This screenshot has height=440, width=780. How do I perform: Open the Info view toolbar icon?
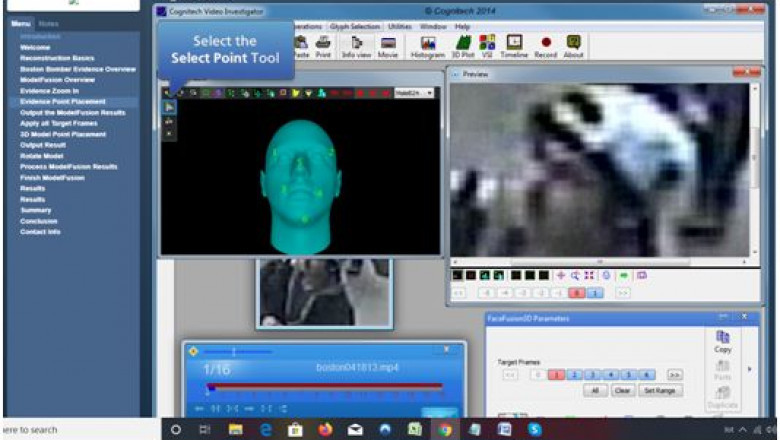click(356, 47)
